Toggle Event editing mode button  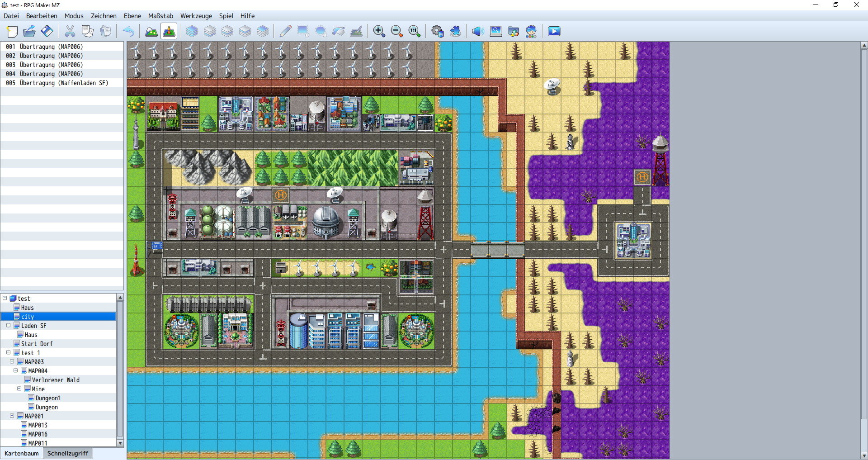pos(169,31)
